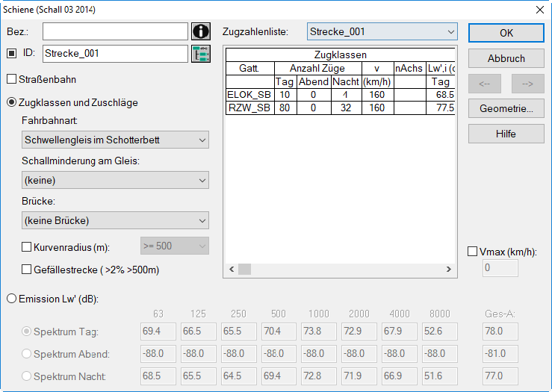This screenshot has width=552, height=392.
Task: Click the table scrollbar right arrow
Action: point(448,270)
